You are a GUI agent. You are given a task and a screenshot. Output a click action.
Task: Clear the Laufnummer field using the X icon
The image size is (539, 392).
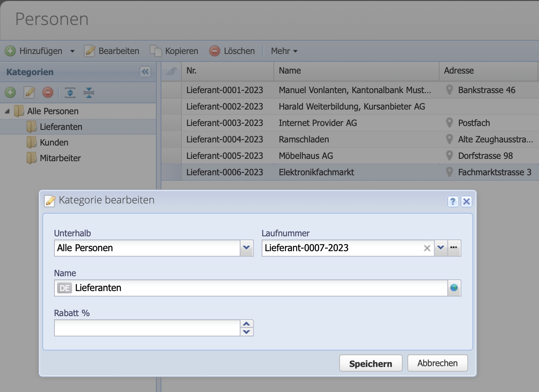point(427,248)
